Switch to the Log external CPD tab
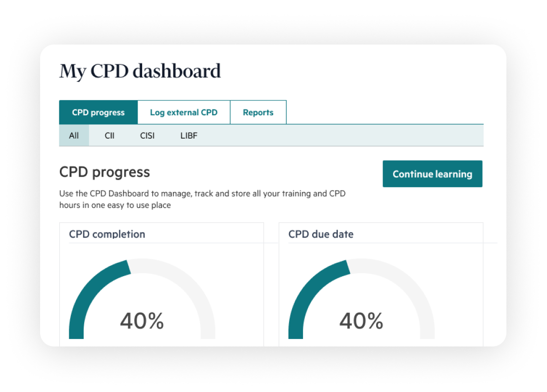Screen dimensions: 547x392 184,112
